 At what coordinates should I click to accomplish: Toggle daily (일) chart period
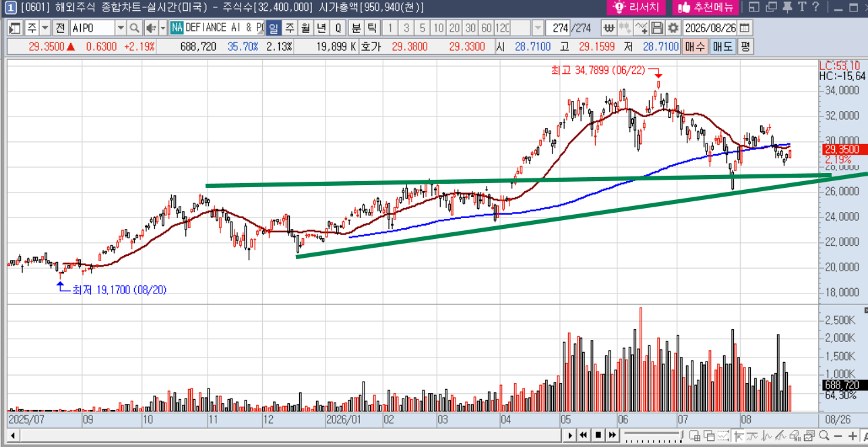click(274, 28)
